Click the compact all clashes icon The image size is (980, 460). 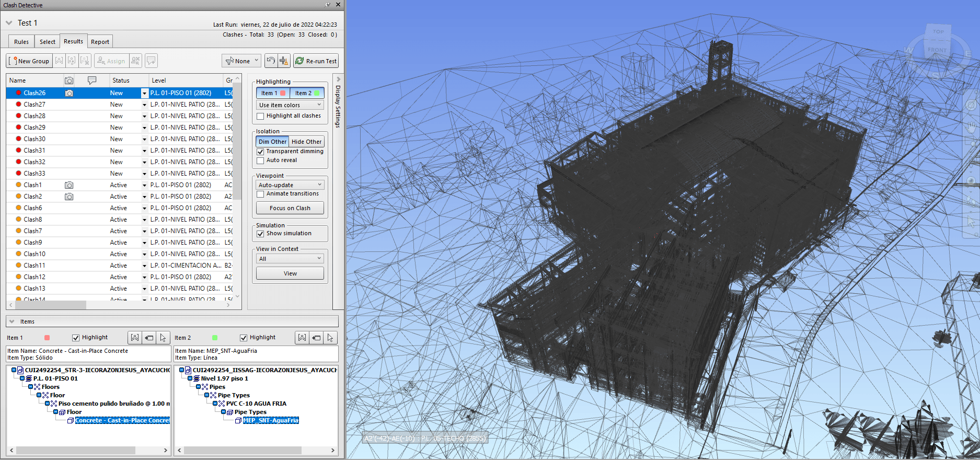coord(284,61)
